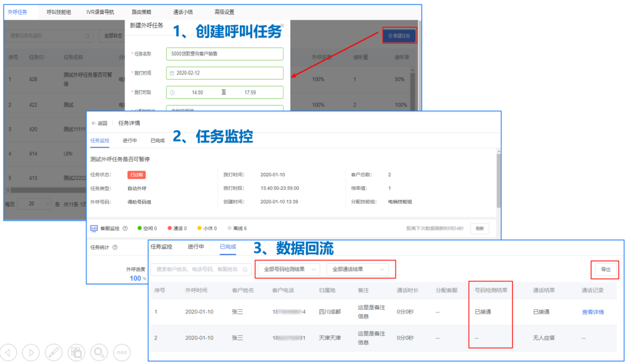Image resolution: width=629 pixels, height=364 pixels.
Task: Open 查看详情 link for first record
Action: (592, 312)
